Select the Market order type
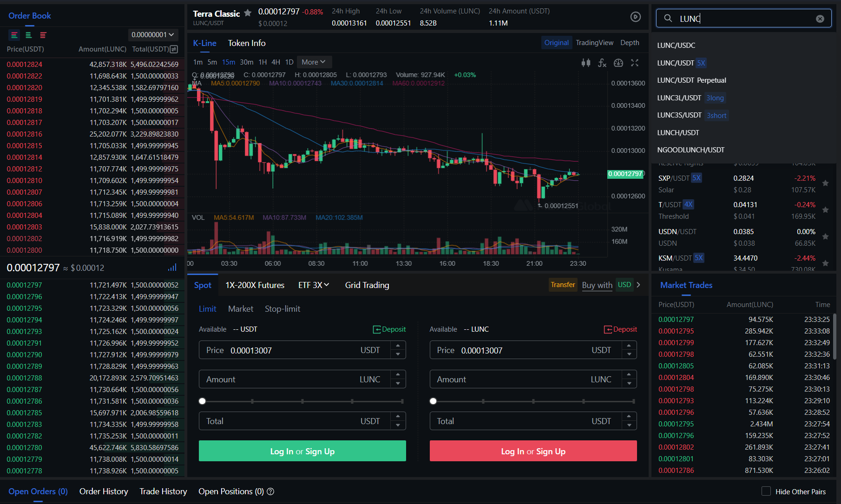Image resolution: width=841 pixels, height=504 pixels. click(x=241, y=309)
